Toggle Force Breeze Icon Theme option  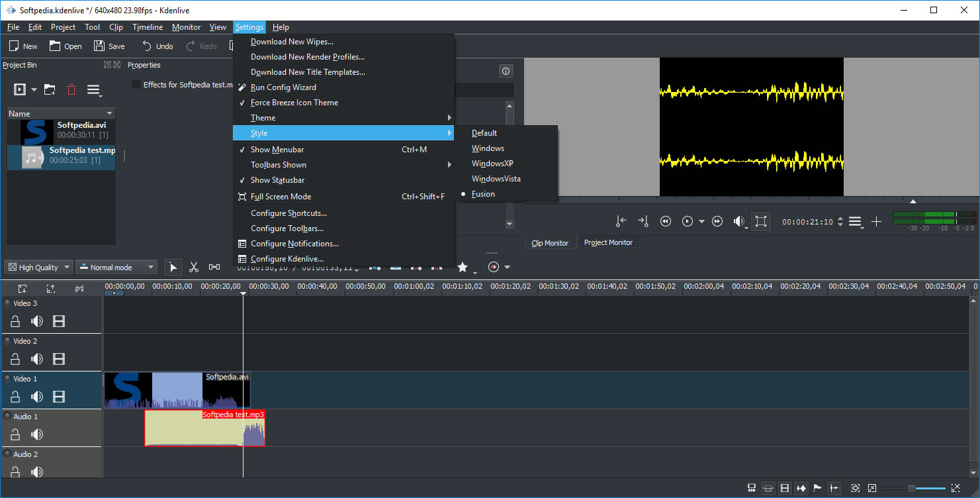tap(294, 103)
